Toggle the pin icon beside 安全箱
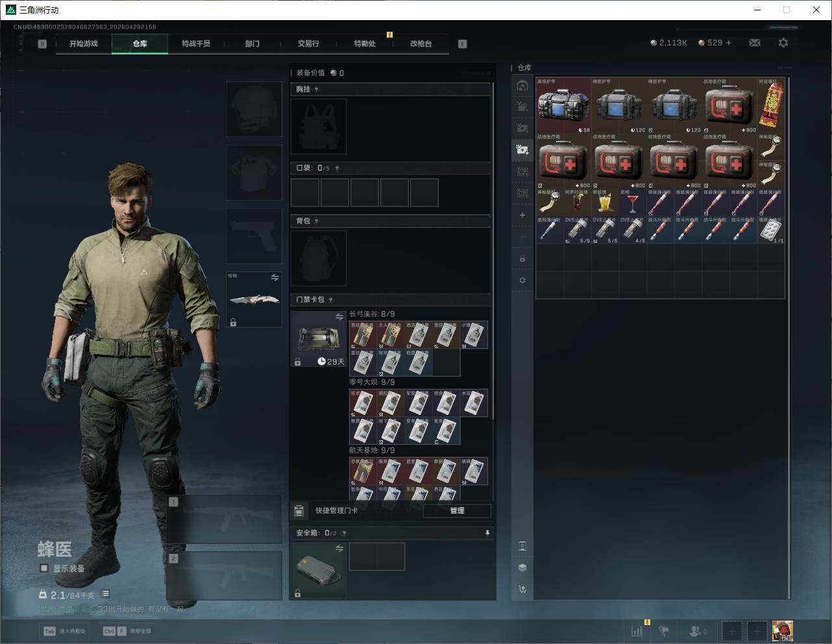The height and width of the screenshot is (644, 832). point(487,533)
